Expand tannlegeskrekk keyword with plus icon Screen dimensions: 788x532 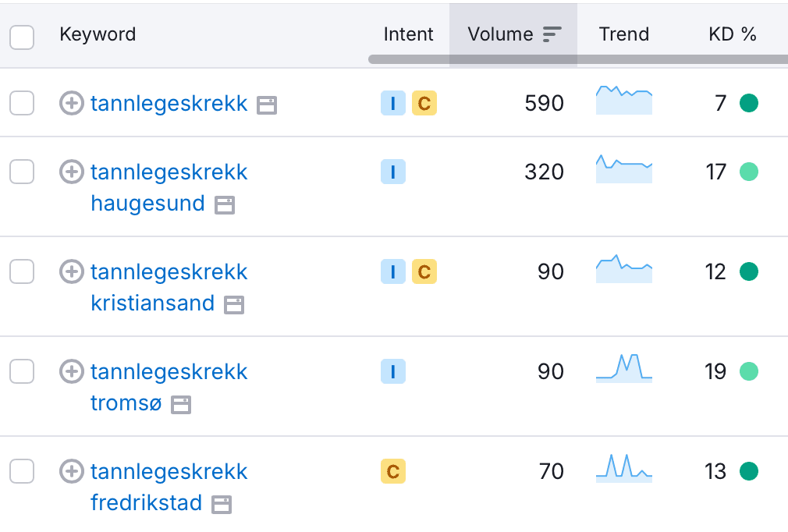tap(72, 103)
